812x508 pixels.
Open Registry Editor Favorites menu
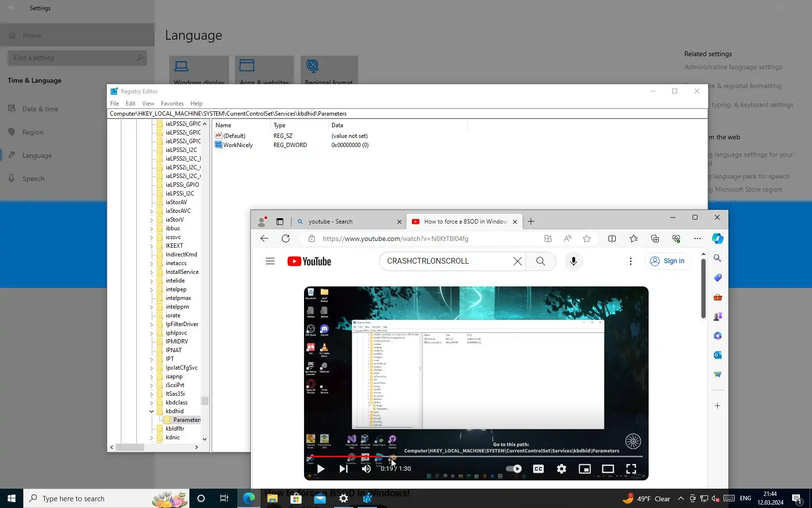tap(172, 104)
